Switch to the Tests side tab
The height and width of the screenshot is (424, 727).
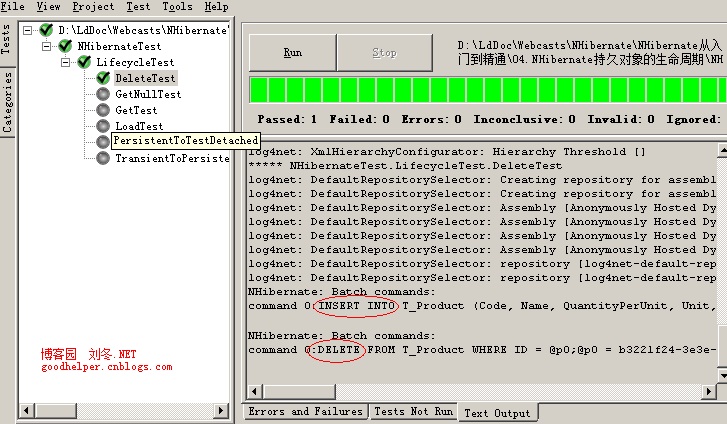click(6, 40)
